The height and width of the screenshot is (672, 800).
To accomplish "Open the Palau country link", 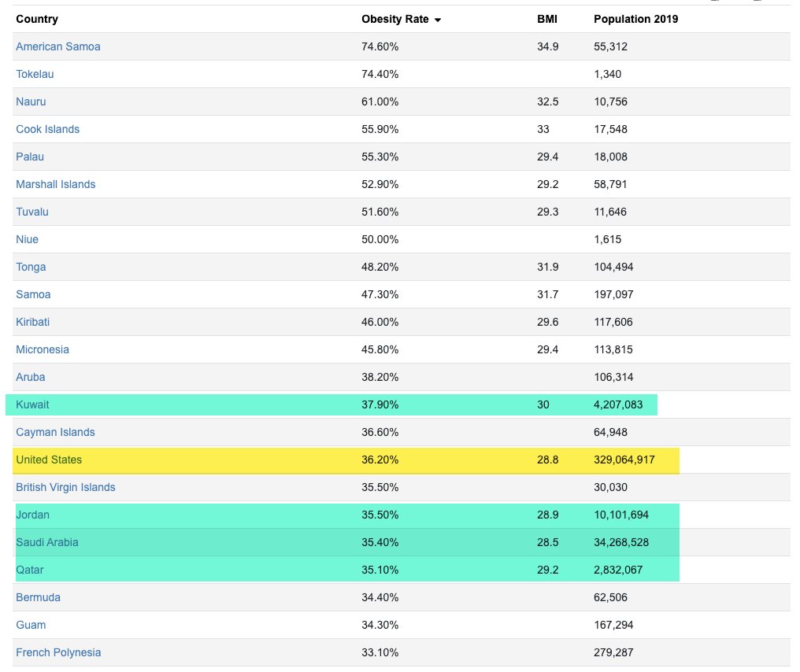I will pyautogui.click(x=30, y=157).
